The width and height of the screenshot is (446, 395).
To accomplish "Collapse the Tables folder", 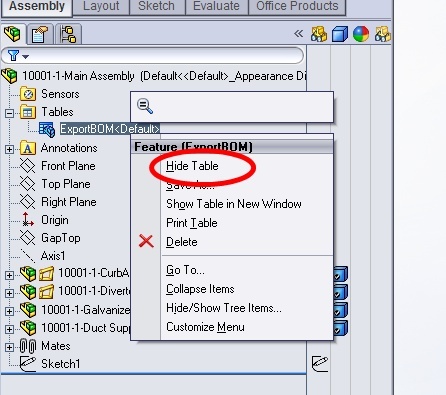I will pyautogui.click(x=9, y=113).
